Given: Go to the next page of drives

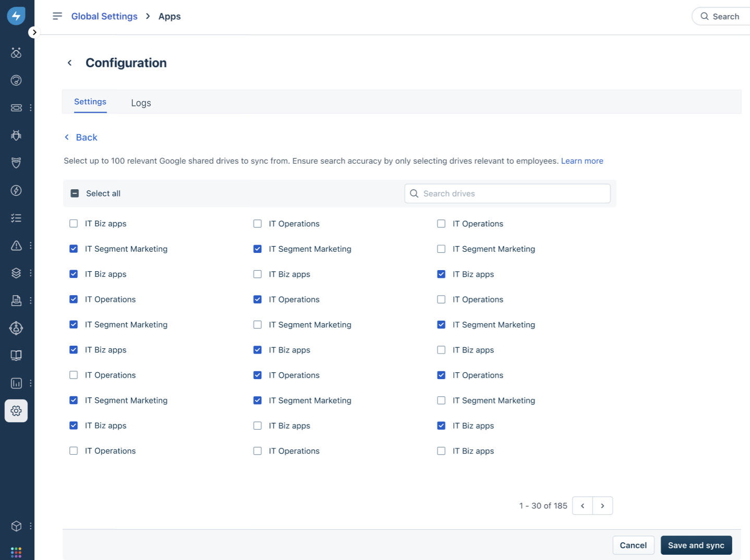Looking at the screenshot, I should tap(602, 506).
